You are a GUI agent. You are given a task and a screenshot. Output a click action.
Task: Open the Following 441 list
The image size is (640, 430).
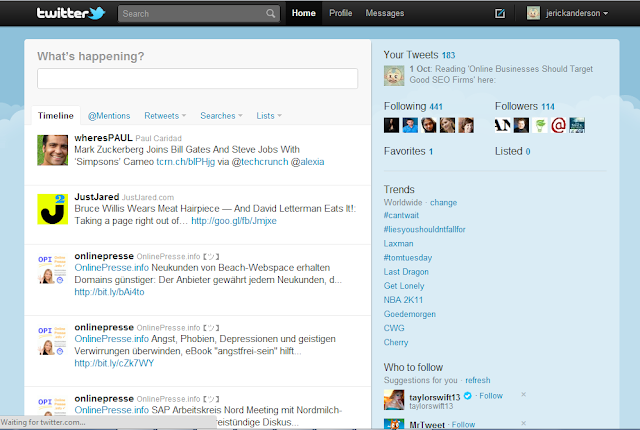click(413, 106)
